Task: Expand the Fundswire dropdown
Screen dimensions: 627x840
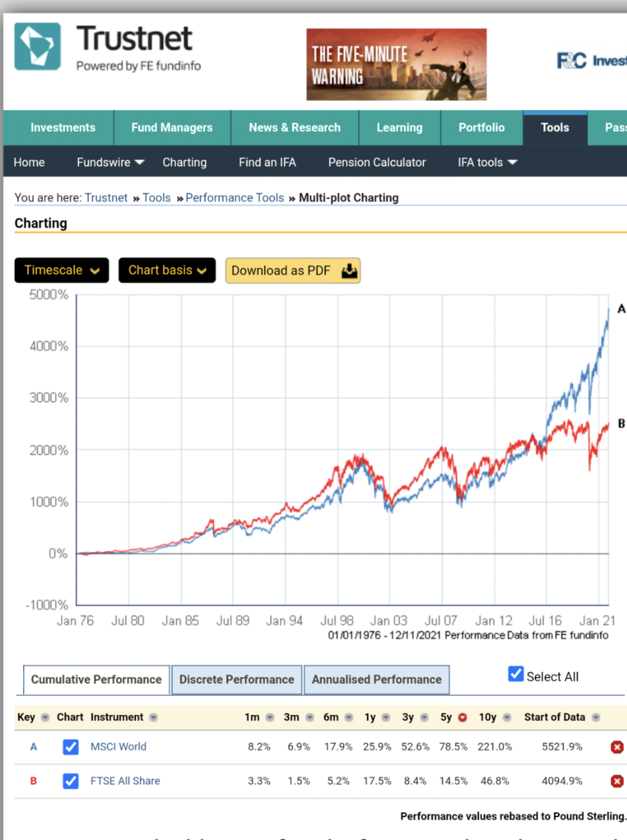Action: coord(110,162)
